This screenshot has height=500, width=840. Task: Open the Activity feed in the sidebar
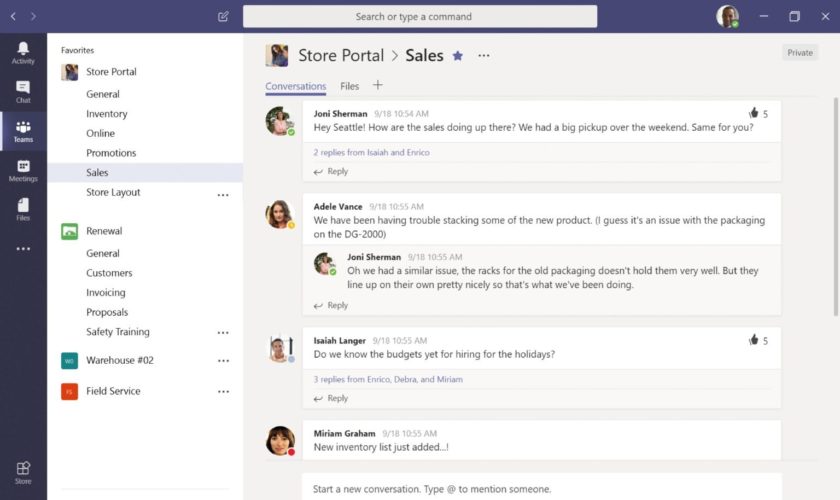23,52
